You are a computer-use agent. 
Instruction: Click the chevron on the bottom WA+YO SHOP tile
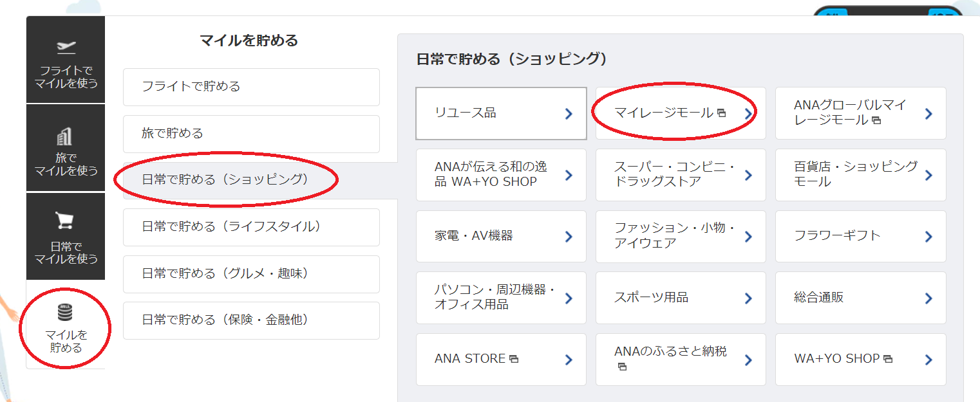pos(928,360)
